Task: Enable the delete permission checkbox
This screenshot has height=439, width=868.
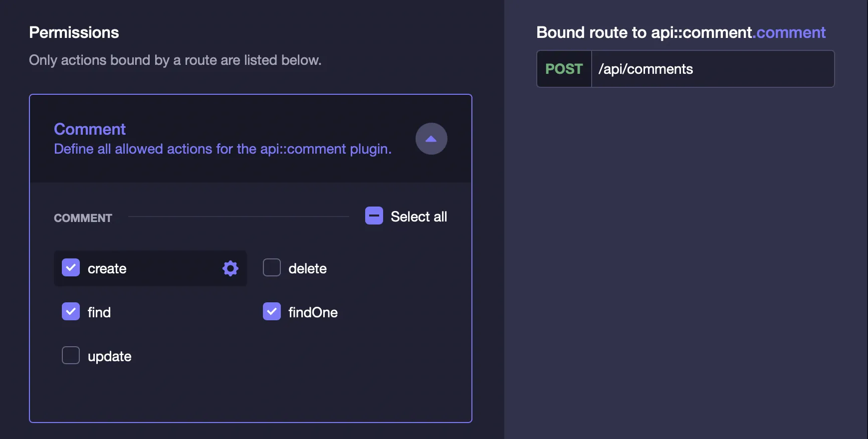Action: 272,268
